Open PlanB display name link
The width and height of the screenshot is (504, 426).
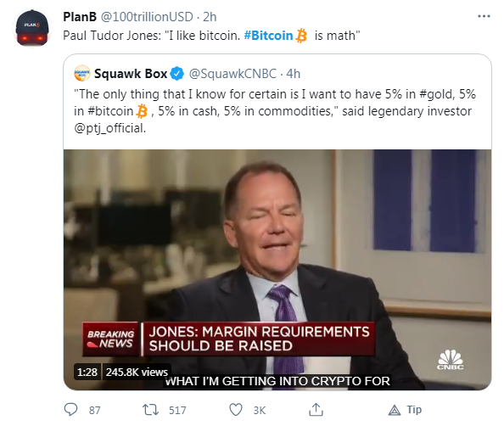click(x=80, y=17)
